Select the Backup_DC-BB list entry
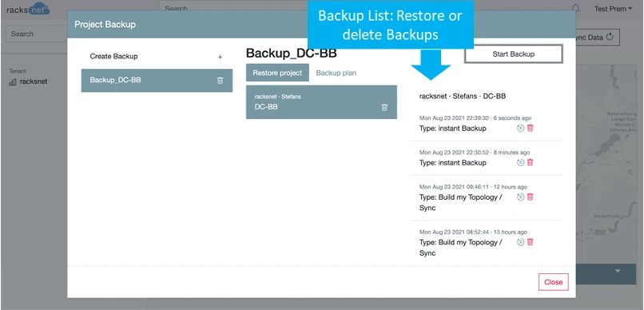 [x=157, y=81]
